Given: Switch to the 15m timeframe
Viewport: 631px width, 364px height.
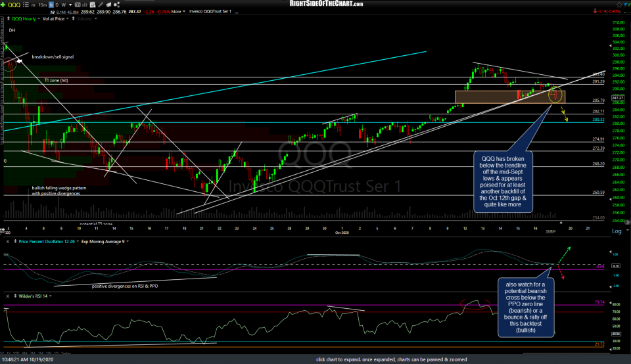Looking at the screenshot, I should tap(43, 5).
